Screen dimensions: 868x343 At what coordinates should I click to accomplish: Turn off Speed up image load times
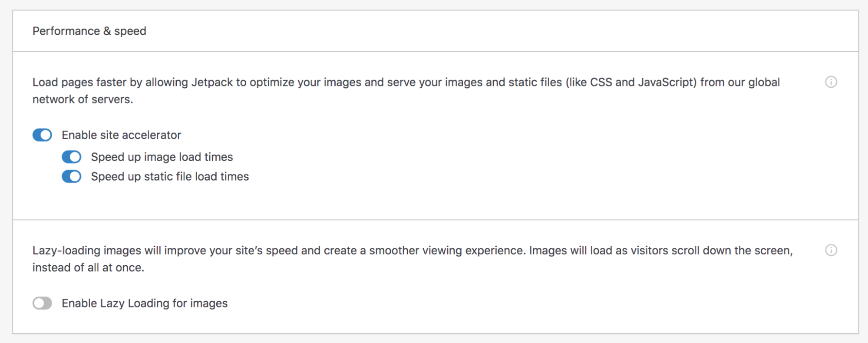(x=71, y=157)
